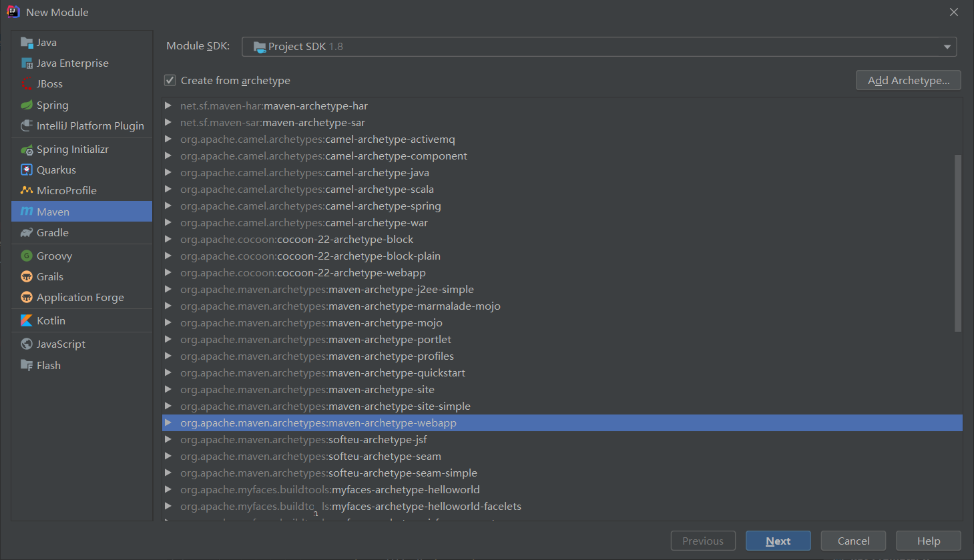Image resolution: width=974 pixels, height=560 pixels.
Task: Select maven-archetype-j2ee-simple archetype
Action: 562,289
